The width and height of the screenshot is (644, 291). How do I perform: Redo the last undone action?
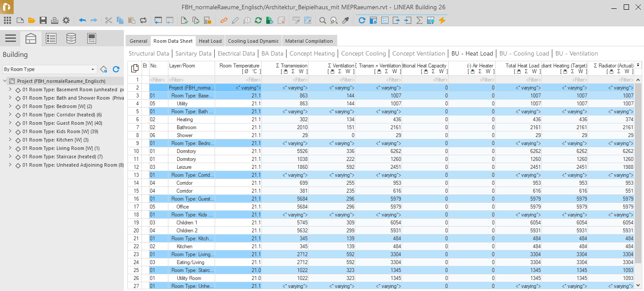(94, 20)
